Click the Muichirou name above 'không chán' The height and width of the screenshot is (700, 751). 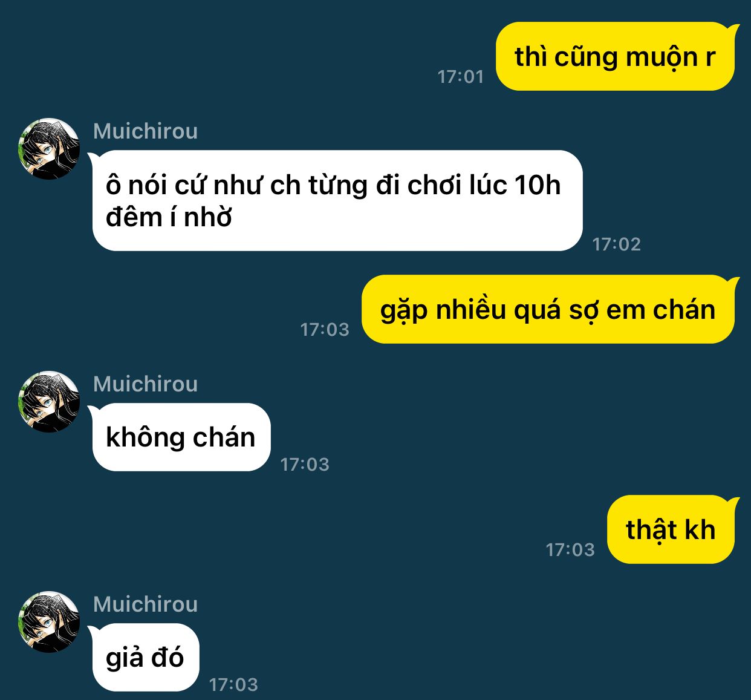(146, 384)
